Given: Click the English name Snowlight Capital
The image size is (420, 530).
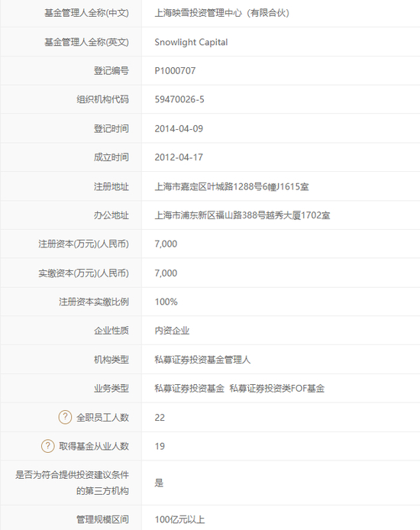Looking at the screenshot, I should point(191,42).
